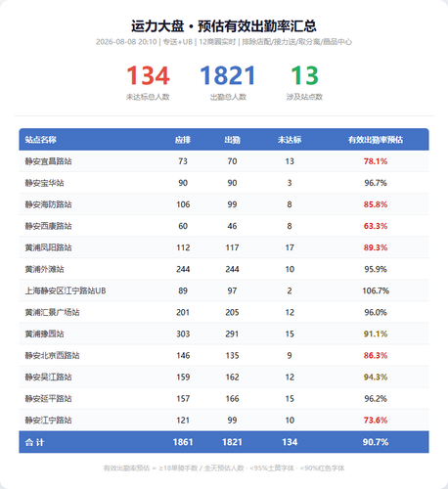This screenshot has height=489, width=448.
Task: Select station name 静安宜昌路站
Action: 49,161
